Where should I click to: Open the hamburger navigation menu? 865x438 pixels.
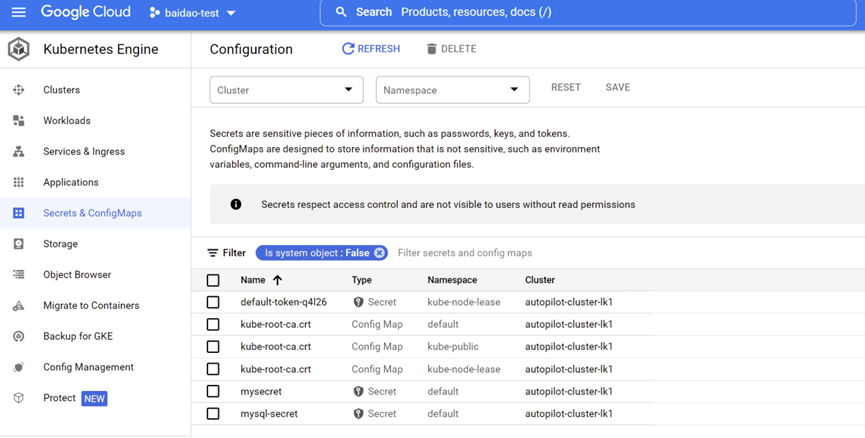coord(19,12)
